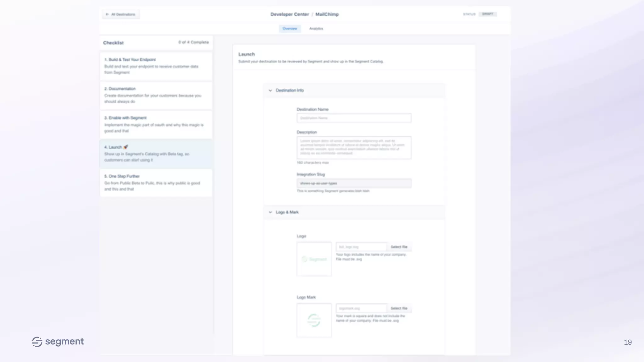Click the Developer Center breadcrumb link
The width and height of the screenshot is (644, 362).
point(289,14)
